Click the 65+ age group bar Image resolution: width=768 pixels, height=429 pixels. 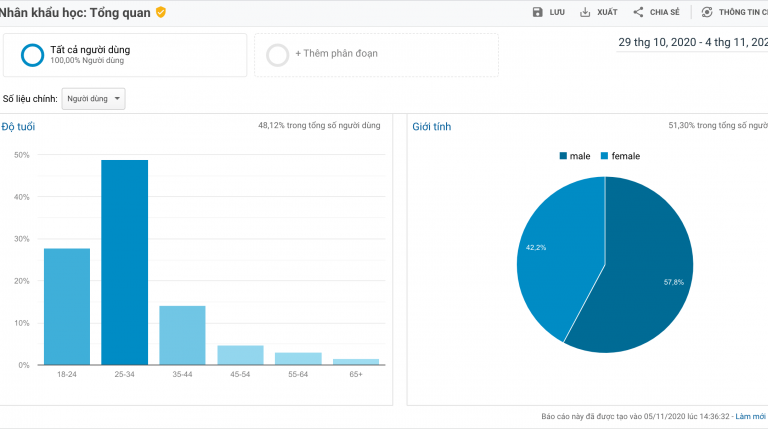(356, 362)
